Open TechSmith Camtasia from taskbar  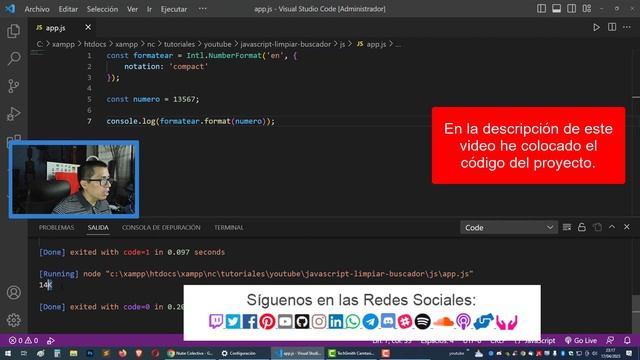[x=351, y=353]
